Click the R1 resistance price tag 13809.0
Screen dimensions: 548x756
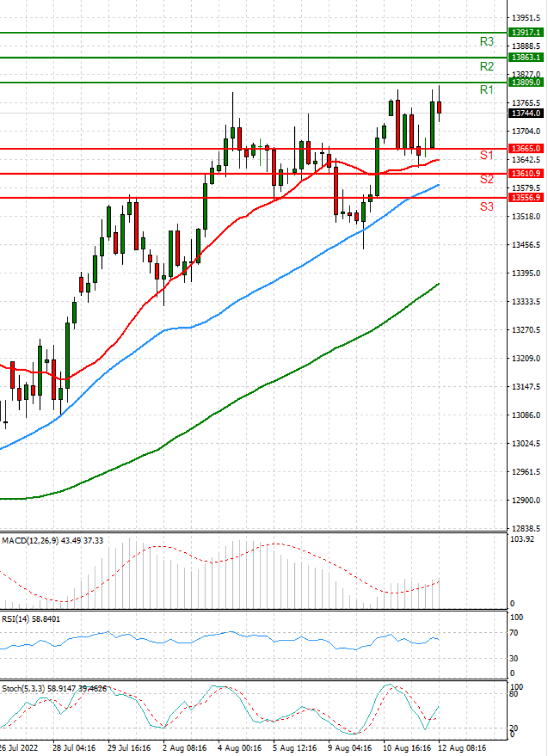point(526,82)
